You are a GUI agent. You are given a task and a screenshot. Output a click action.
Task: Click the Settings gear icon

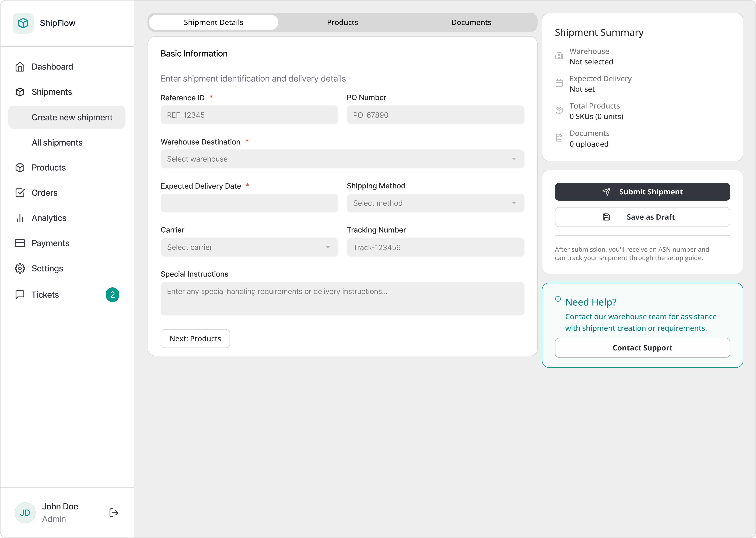[x=20, y=268]
